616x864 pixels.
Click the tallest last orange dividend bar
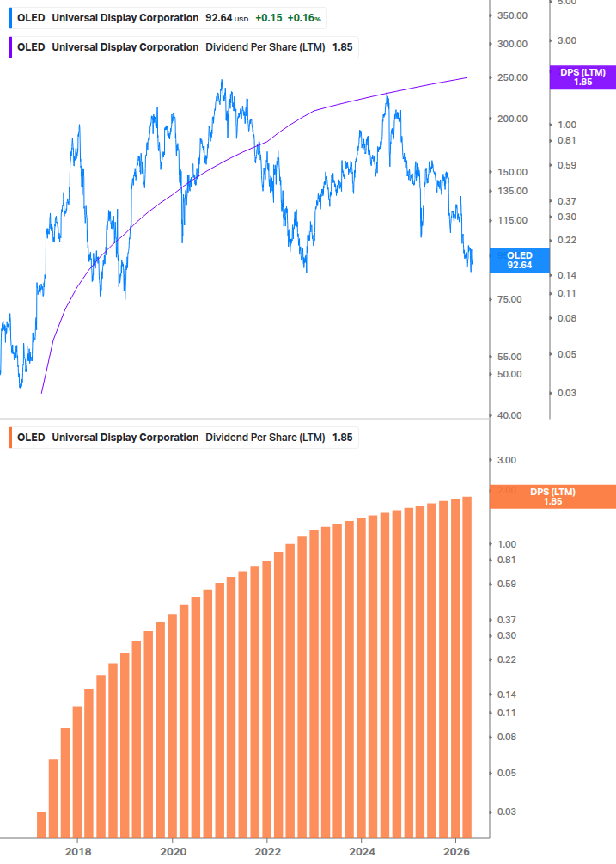tap(467, 667)
